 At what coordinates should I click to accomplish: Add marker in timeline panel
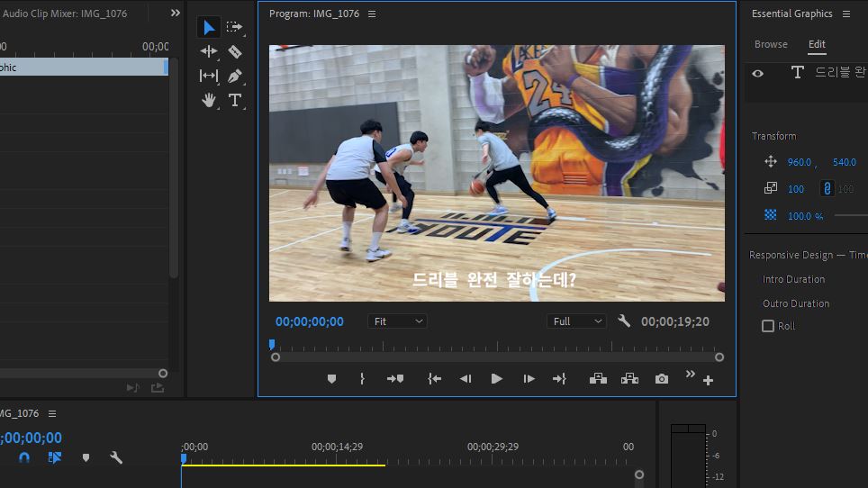(x=86, y=457)
